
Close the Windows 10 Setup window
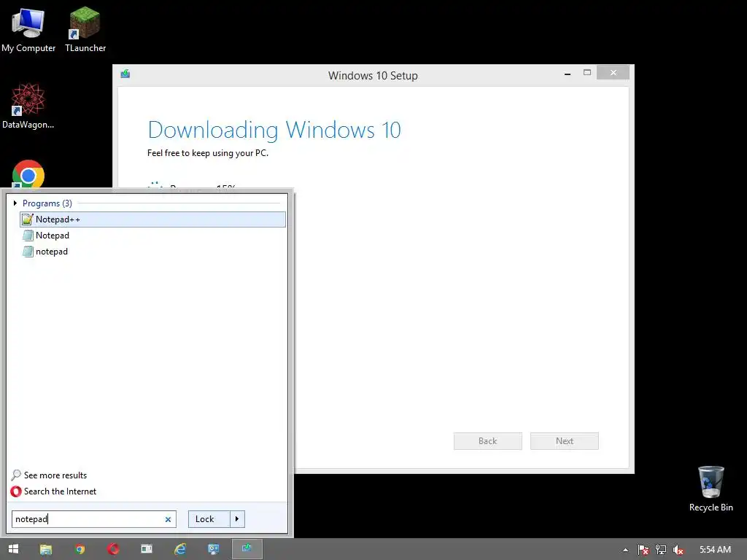click(613, 72)
